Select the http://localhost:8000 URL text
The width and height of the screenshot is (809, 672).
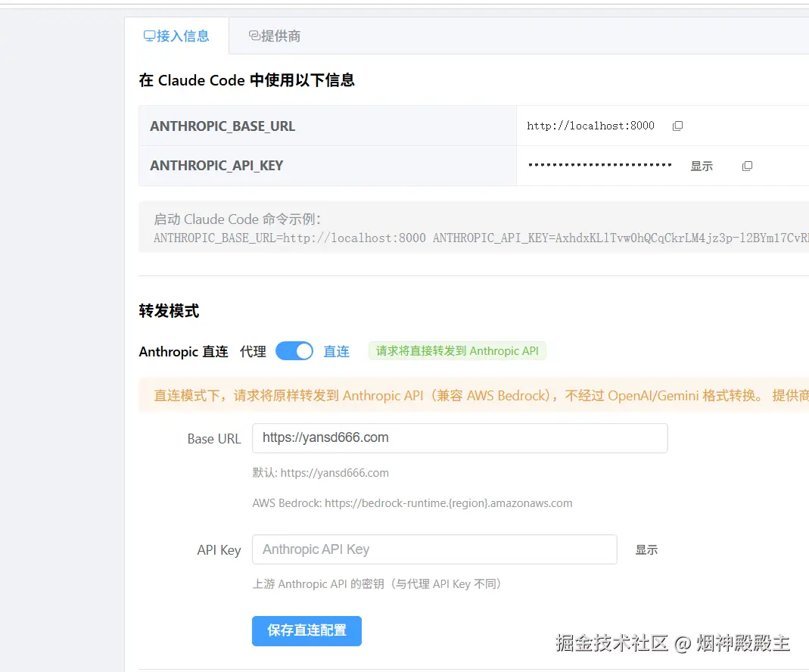pos(590,126)
